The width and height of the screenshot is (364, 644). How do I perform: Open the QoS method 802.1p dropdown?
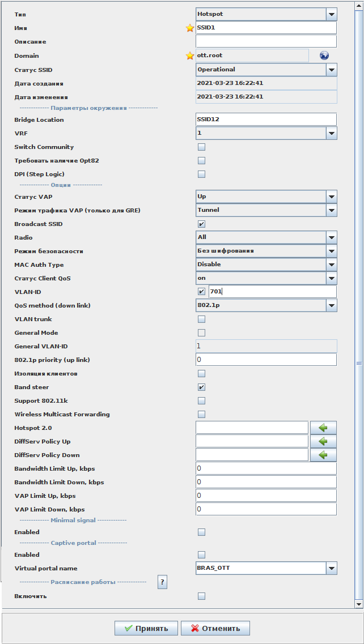pyautogui.click(x=332, y=305)
